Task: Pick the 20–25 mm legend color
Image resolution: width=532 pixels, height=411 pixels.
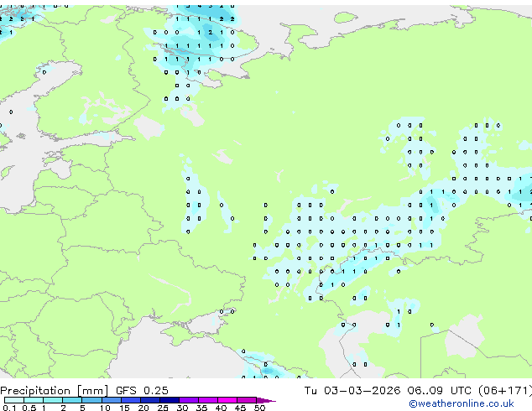Action: click(x=149, y=400)
